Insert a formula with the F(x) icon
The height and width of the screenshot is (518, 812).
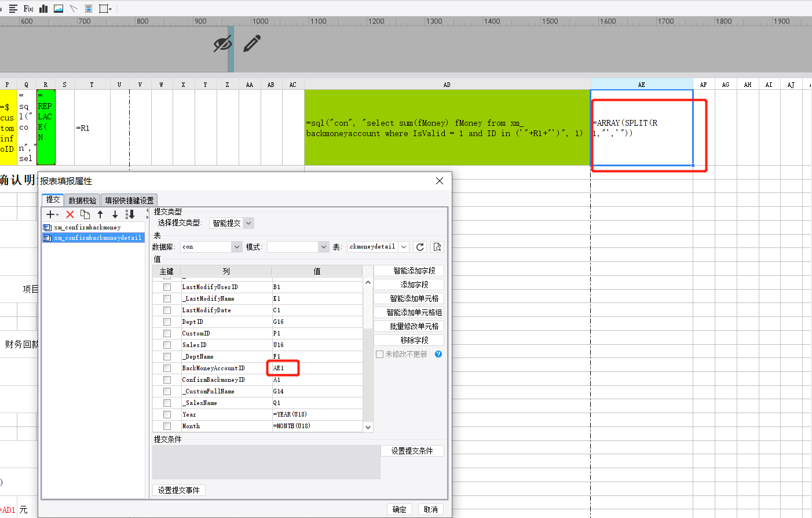(28, 9)
